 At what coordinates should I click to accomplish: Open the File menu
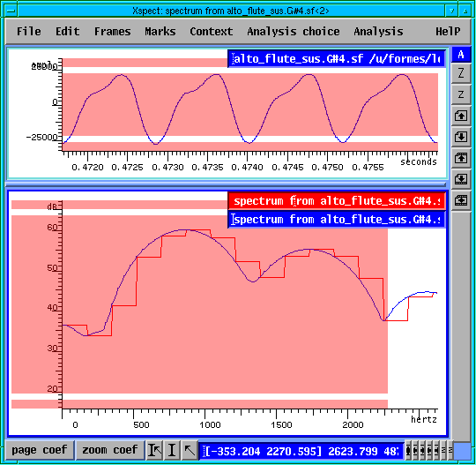tap(29, 31)
